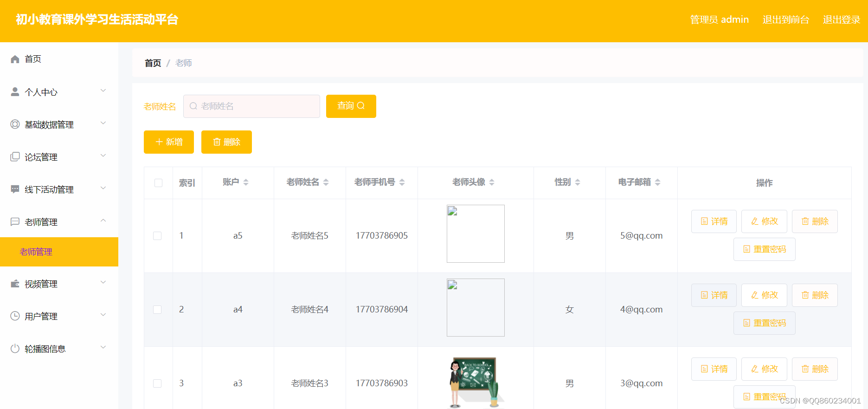Image resolution: width=868 pixels, height=409 pixels.
Task: Click the home icon beside 首页 in the sidebar
Action: [x=15, y=59]
